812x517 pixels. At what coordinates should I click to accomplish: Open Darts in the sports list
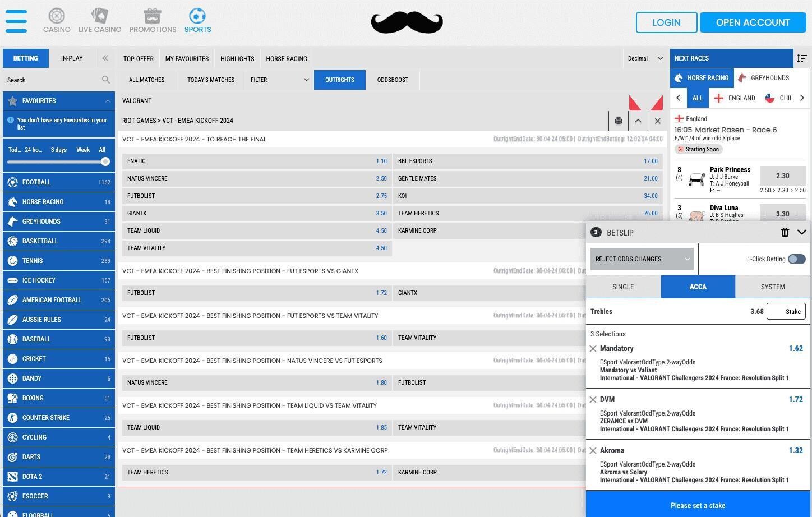(x=59, y=457)
